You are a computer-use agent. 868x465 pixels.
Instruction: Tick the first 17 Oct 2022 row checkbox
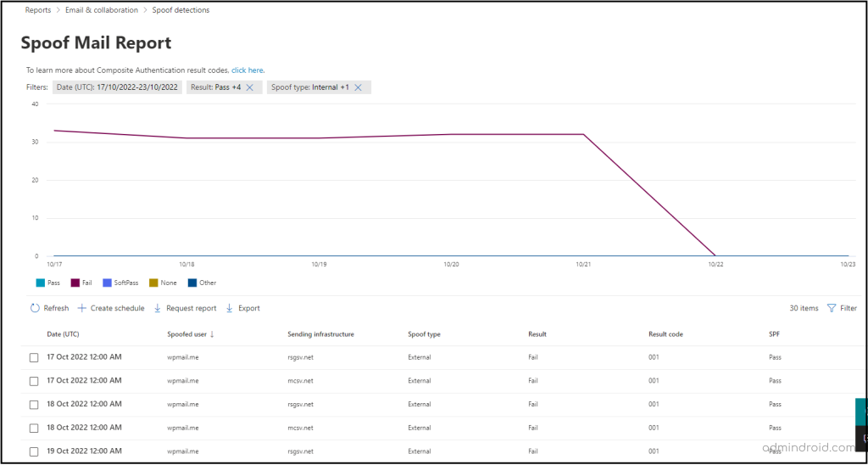[34, 357]
